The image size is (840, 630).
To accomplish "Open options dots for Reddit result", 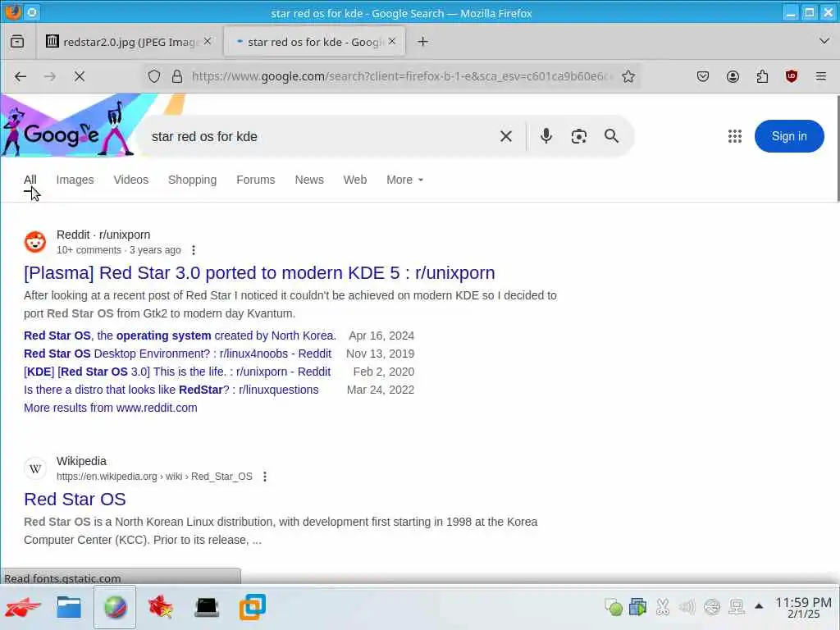I will [x=194, y=250].
